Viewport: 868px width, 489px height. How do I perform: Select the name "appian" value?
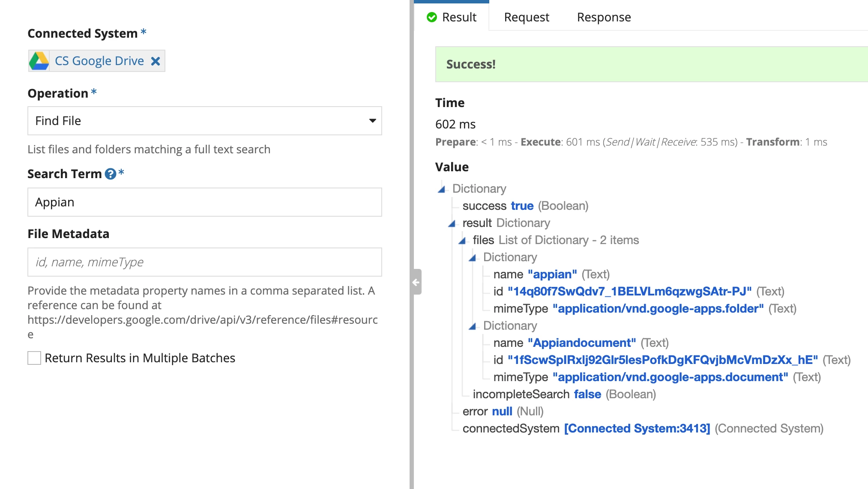[x=552, y=274]
